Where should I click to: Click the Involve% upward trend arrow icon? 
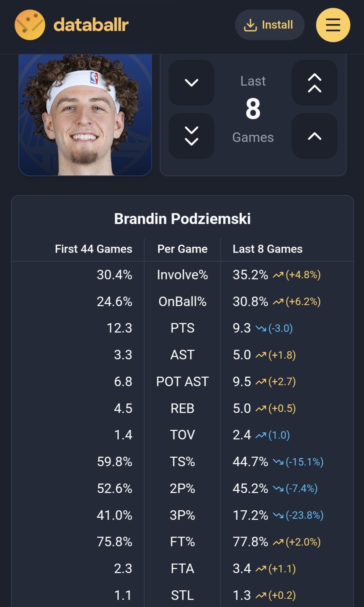coord(278,275)
